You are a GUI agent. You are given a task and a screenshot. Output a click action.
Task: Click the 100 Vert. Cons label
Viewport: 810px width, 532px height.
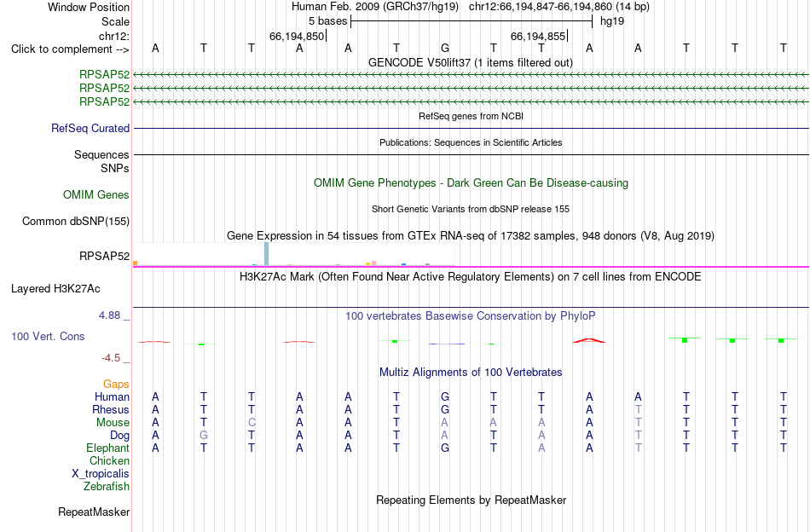[48, 336]
